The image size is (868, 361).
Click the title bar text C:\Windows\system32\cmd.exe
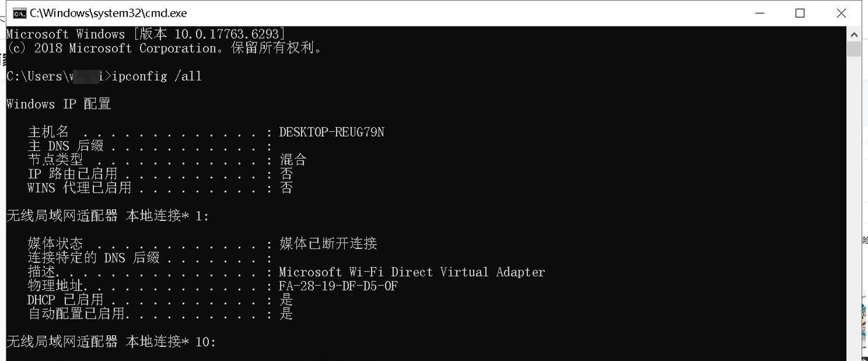tap(108, 13)
